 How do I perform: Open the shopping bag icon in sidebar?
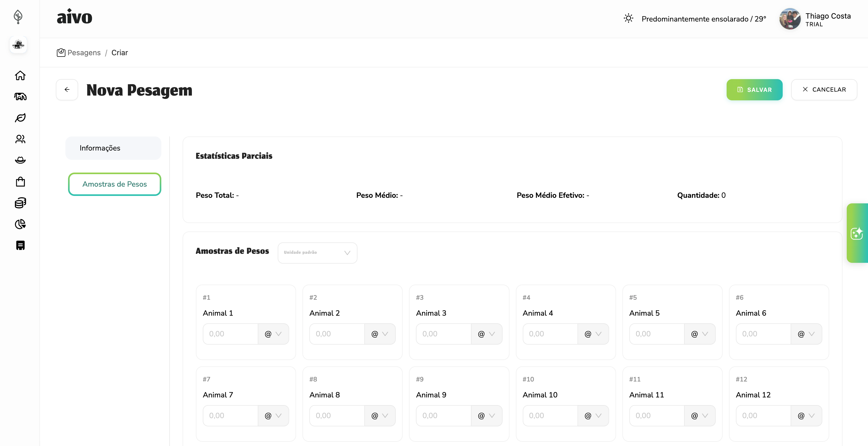20,182
